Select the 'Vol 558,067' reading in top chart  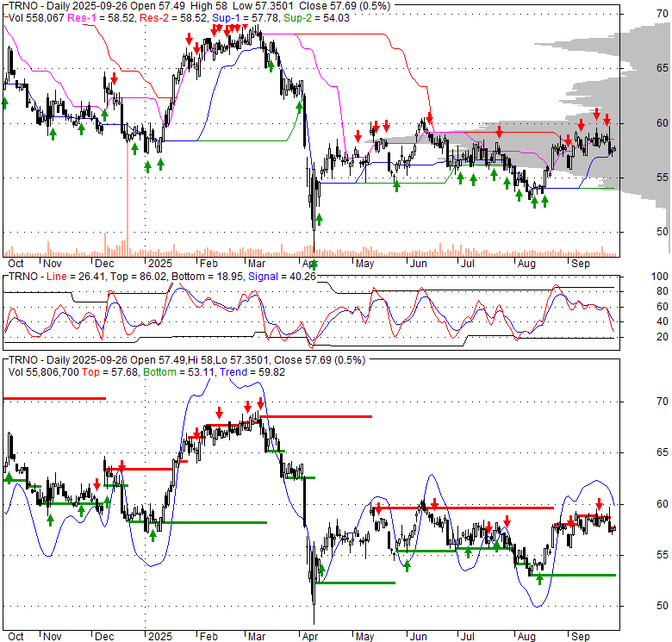[37, 18]
